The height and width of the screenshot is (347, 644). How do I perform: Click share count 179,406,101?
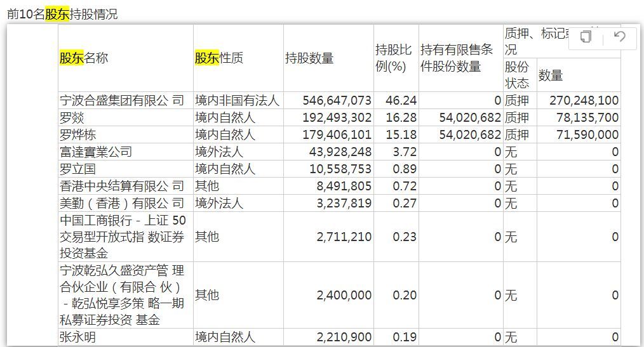click(337, 135)
